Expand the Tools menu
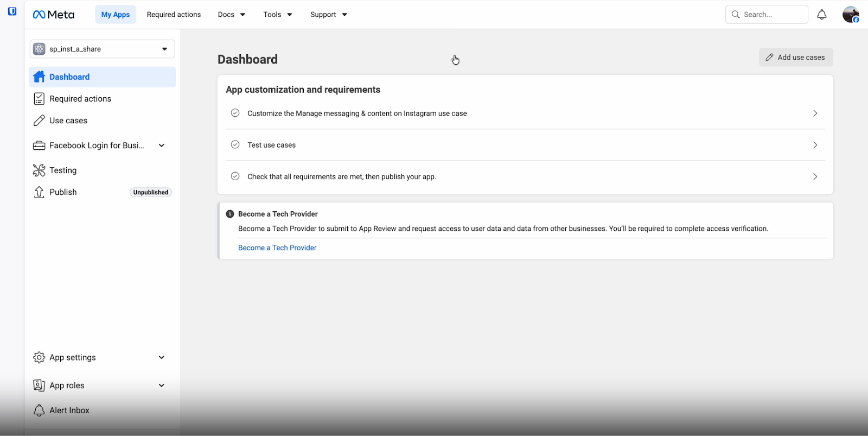 pos(278,15)
